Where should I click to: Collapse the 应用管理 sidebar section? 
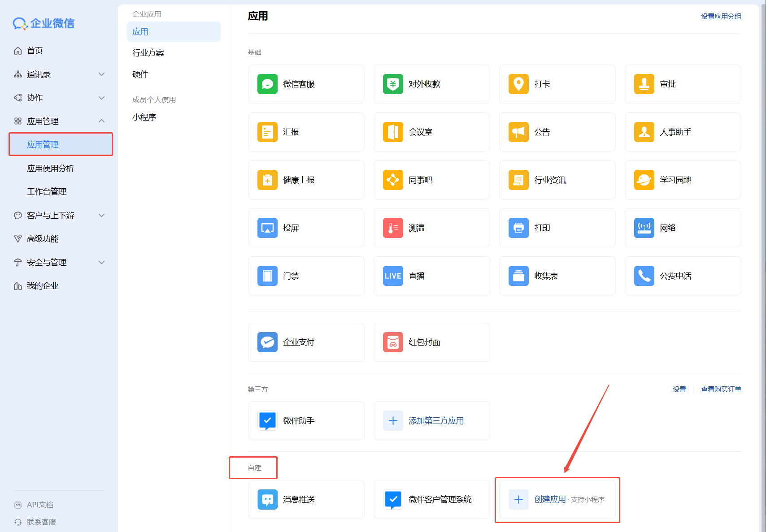tap(102, 121)
